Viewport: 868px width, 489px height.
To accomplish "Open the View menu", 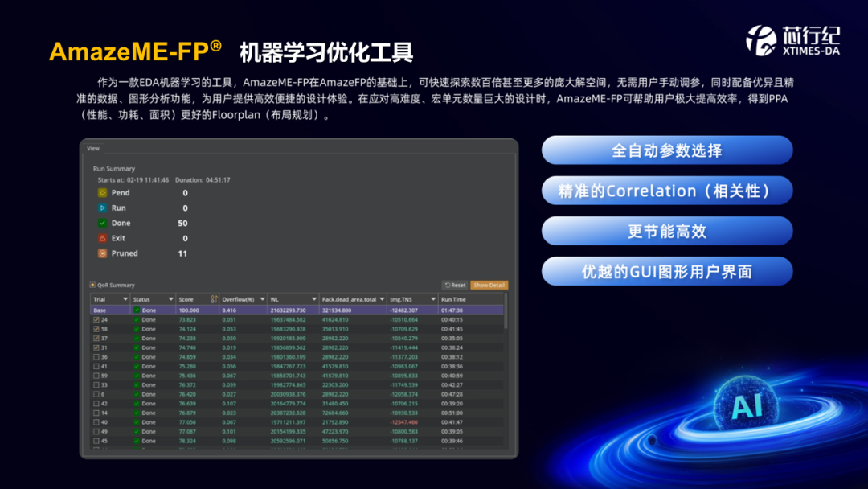I will [93, 149].
